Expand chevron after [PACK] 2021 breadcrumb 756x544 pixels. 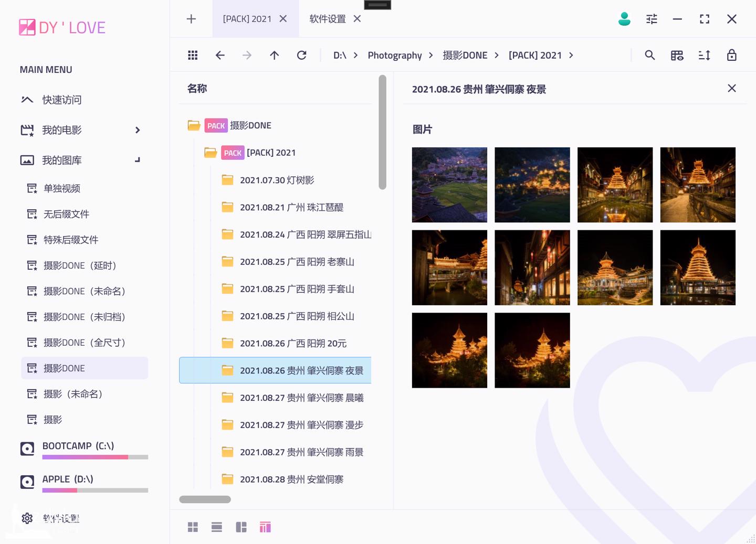click(571, 55)
